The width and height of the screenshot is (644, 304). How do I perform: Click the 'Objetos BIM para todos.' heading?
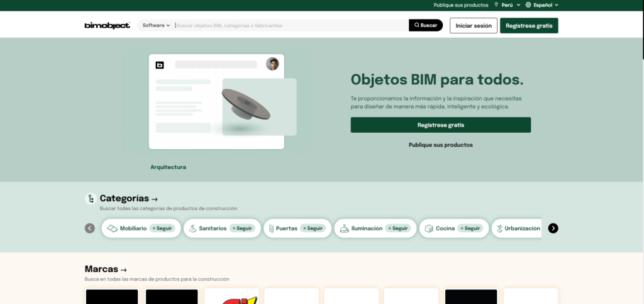point(437,80)
